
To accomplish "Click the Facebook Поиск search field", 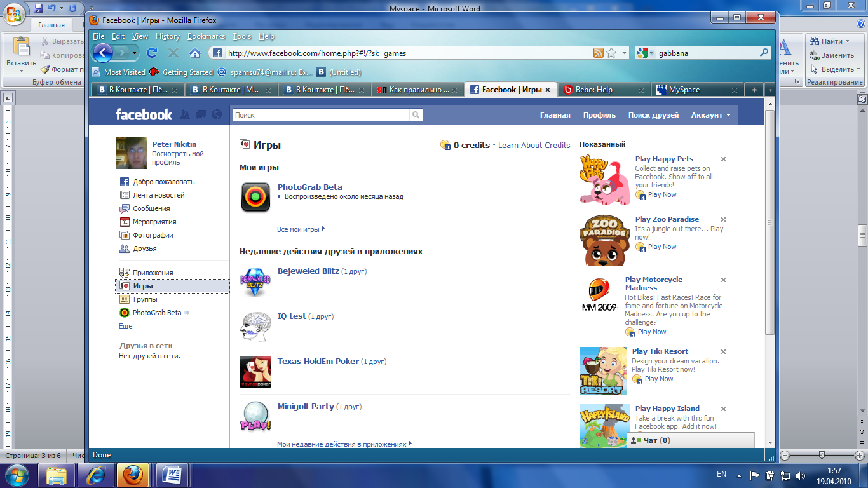I will point(321,115).
